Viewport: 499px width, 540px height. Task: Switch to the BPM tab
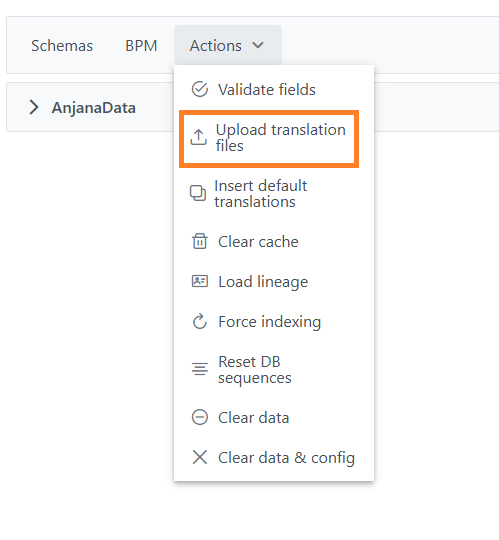tap(141, 45)
